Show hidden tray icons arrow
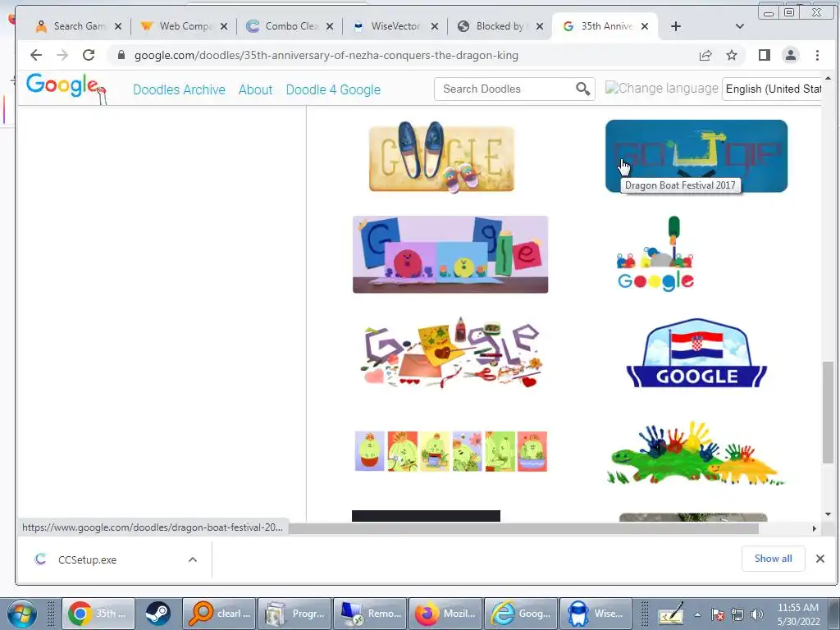The width and height of the screenshot is (840, 630). (697, 615)
